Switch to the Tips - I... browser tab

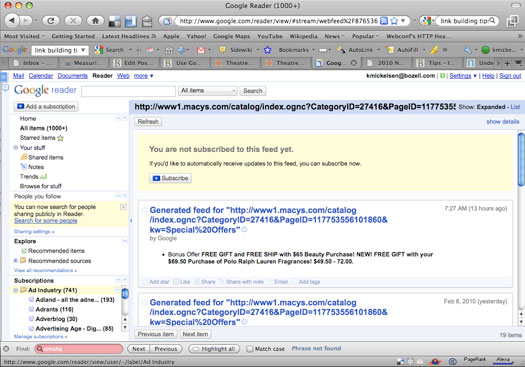point(437,63)
